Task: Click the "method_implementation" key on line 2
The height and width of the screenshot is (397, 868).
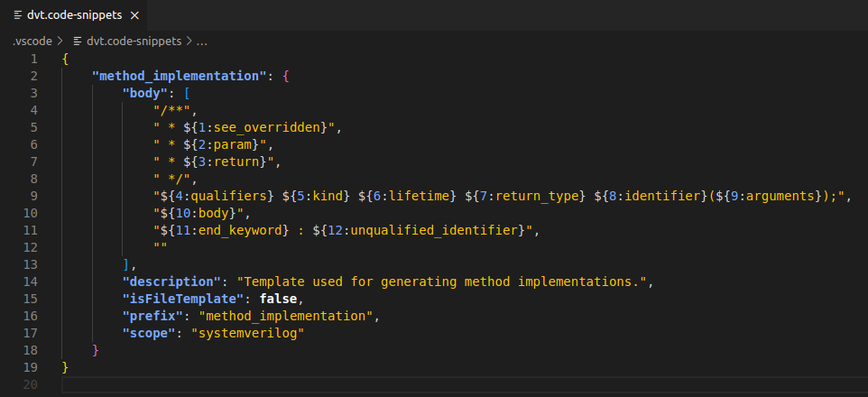Action: [x=180, y=76]
